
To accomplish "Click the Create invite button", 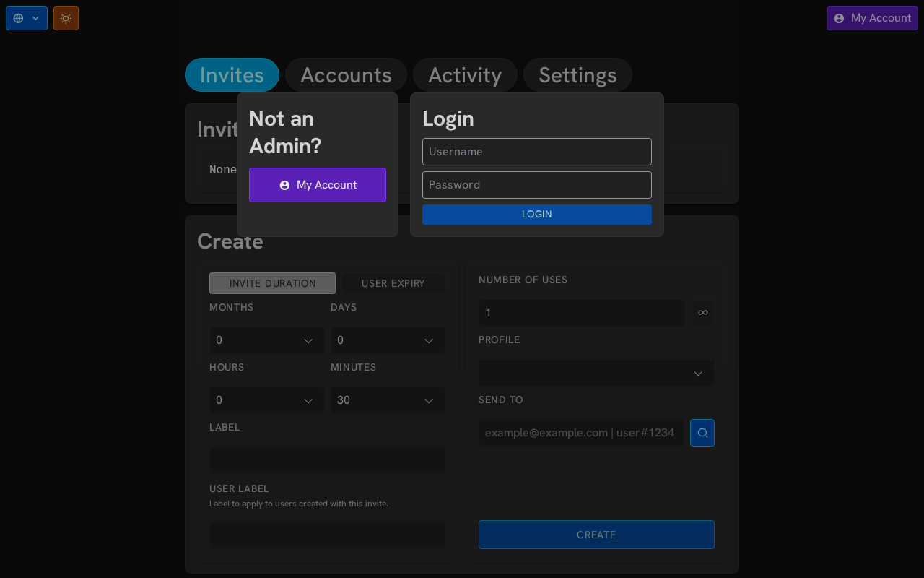I will pyautogui.click(x=596, y=535).
